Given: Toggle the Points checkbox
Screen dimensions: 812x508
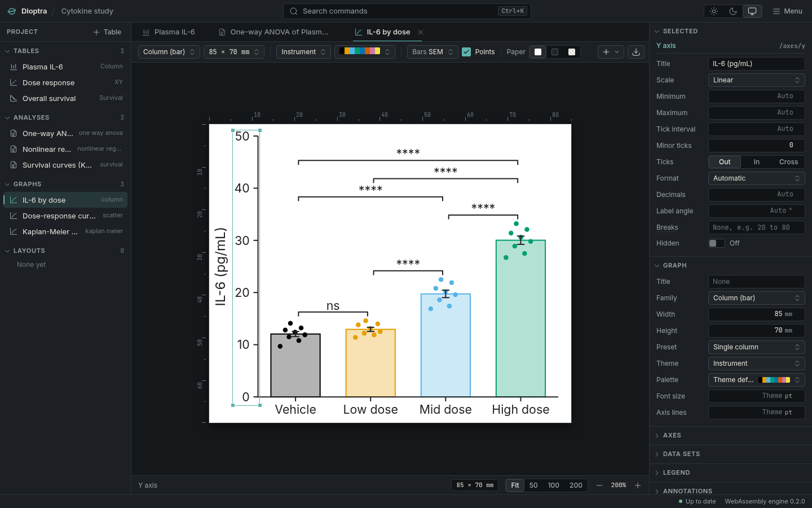Looking at the screenshot, I should [466, 52].
